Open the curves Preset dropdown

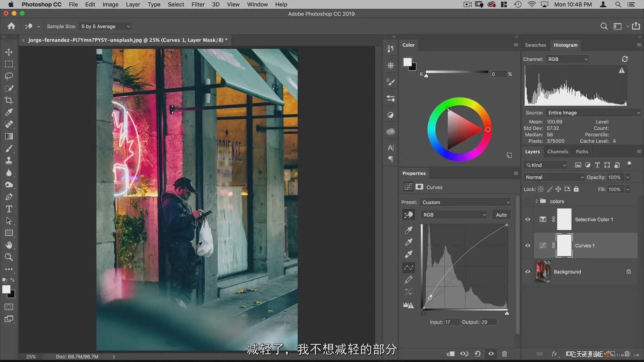(x=466, y=202)
